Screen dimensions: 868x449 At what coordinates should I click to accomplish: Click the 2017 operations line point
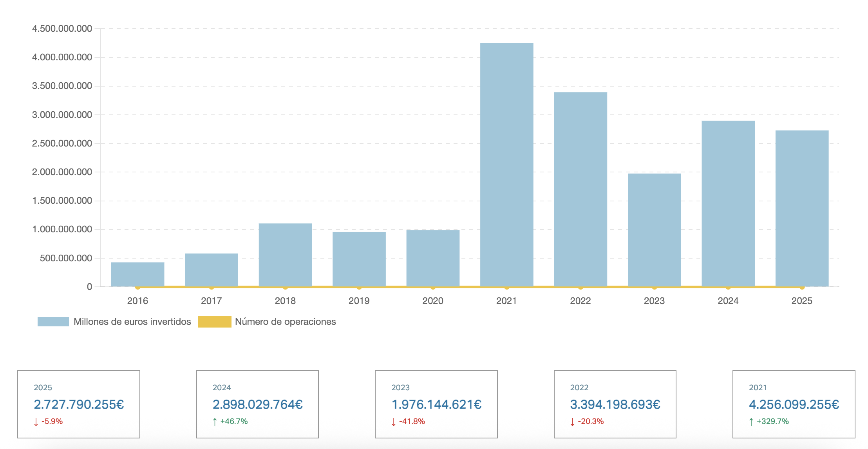tap(212, 287)
